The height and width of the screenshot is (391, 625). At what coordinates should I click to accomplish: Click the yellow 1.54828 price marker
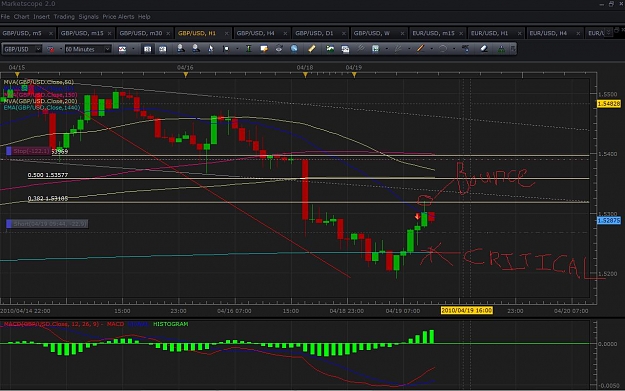point(609,104)
